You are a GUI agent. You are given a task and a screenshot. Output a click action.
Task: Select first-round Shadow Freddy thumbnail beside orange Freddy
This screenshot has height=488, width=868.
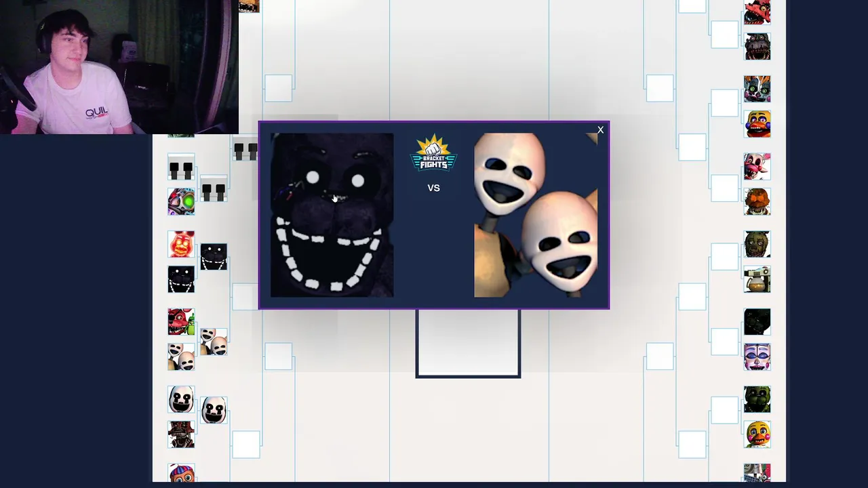tap(181, 279)
